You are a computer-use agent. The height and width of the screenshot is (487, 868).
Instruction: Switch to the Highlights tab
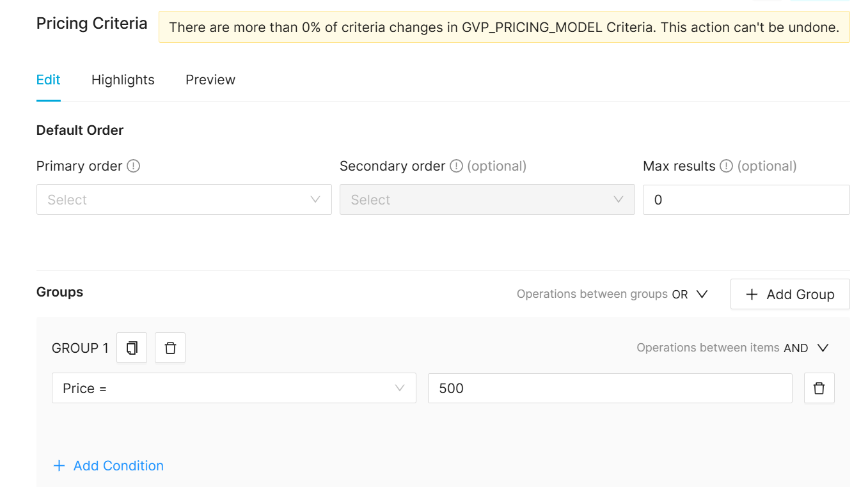pyautogui.click(x=123, y=80)
